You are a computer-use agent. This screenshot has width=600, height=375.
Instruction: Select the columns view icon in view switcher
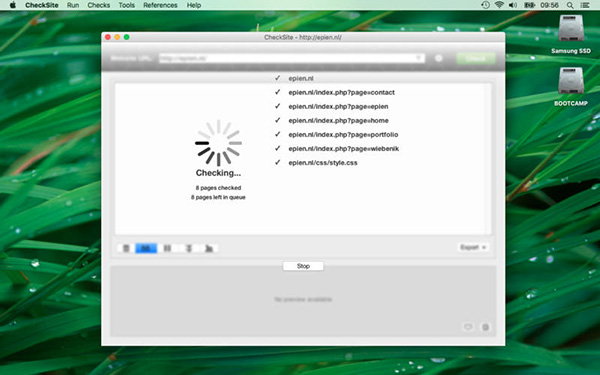point(167,248)
